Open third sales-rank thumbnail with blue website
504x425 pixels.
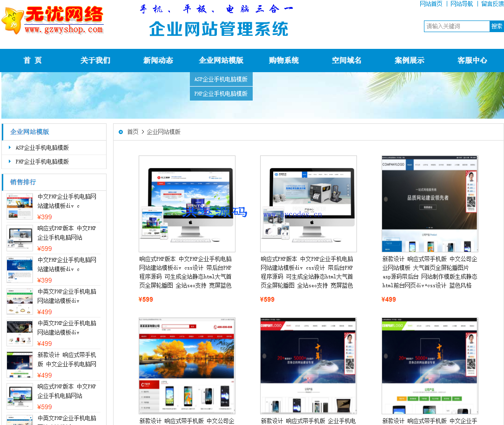(20, 270)
